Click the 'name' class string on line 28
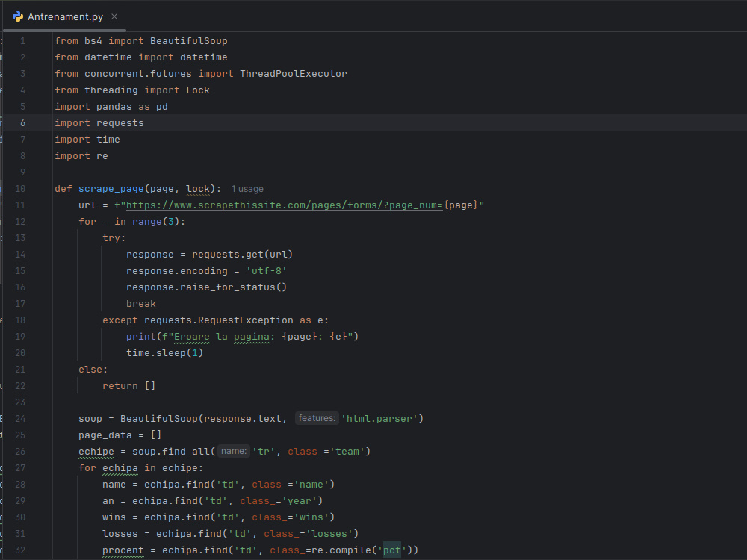Screen dimensions: 747x560 311,485
